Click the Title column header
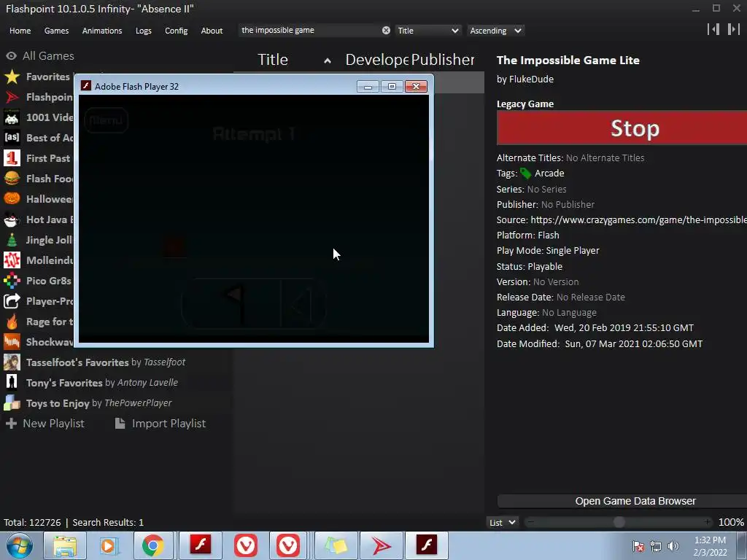This screenshot has height=560, width=747. click(273, 60)
